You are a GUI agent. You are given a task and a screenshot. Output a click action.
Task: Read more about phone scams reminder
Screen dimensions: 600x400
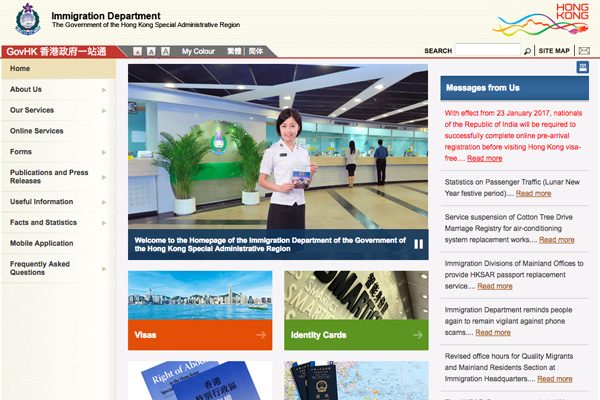pyautogui.click(x=493, y=333)
